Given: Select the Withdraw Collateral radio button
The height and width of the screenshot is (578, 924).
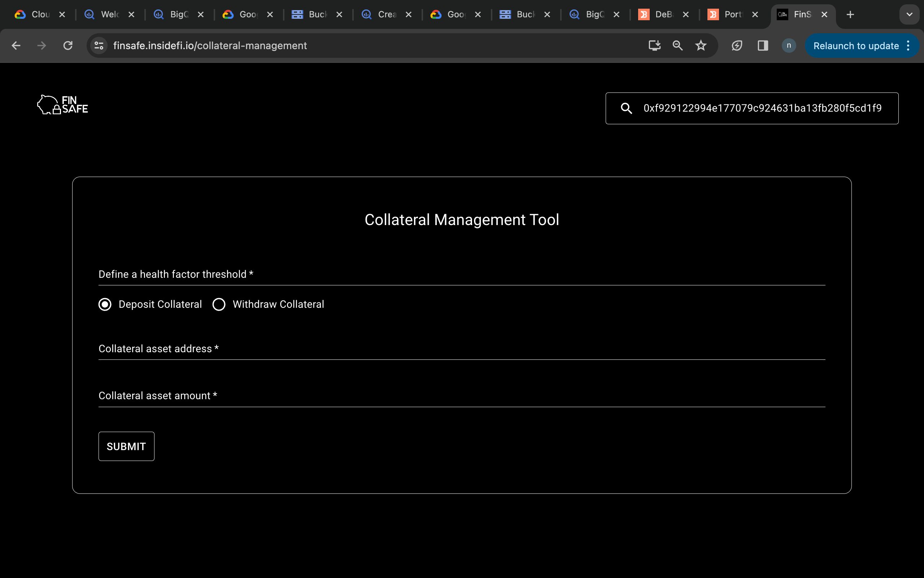Looking at the screenshot, I should tap(219, 304).
